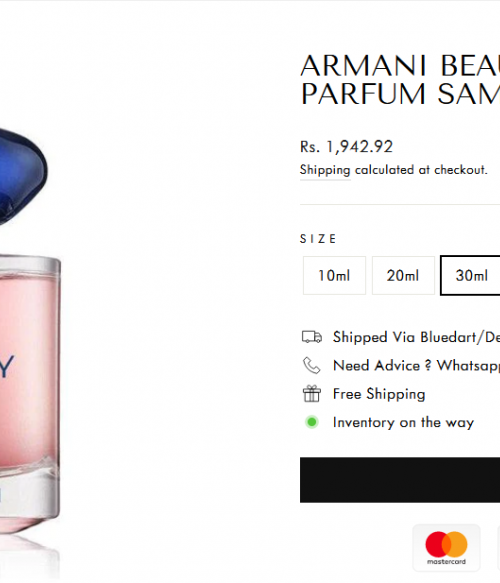Image resolution: width=500 pixels, height=583 pixels.
Task: Click the delivery truck icon
Action: (x=312, y=337)
